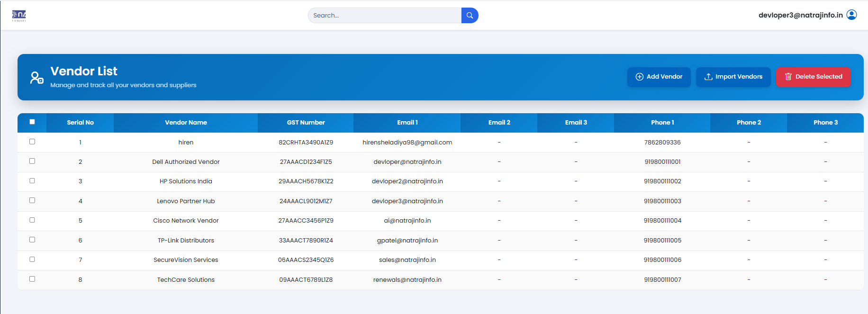
Task: Click the Serial No column header
Action: point(80,123)
